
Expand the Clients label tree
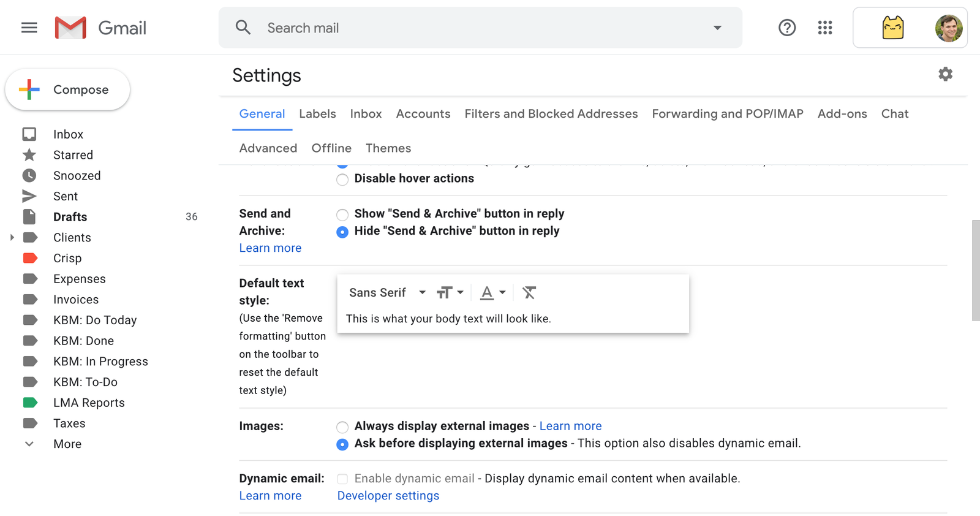point(12,237)
